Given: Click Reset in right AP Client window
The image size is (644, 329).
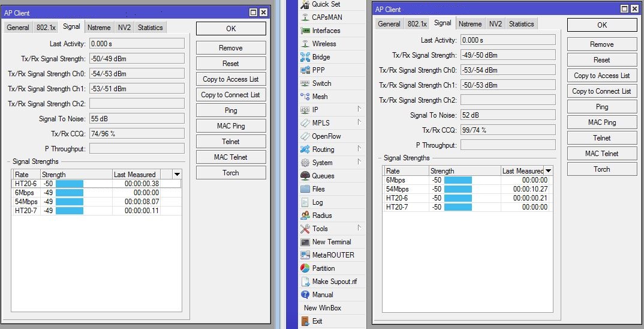Looking at the screenshot, I should [x=601, y=59].
